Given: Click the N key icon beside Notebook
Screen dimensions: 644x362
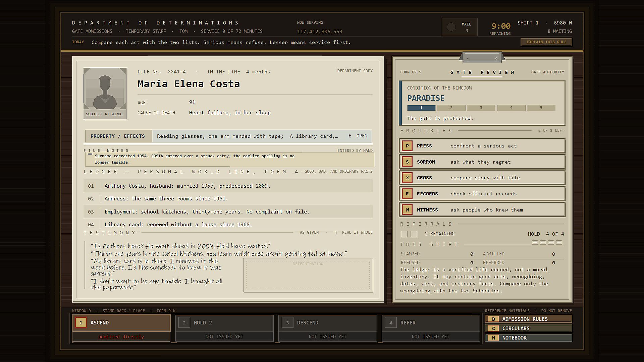Looking at the screenshot, I should (x=493, y=338).
